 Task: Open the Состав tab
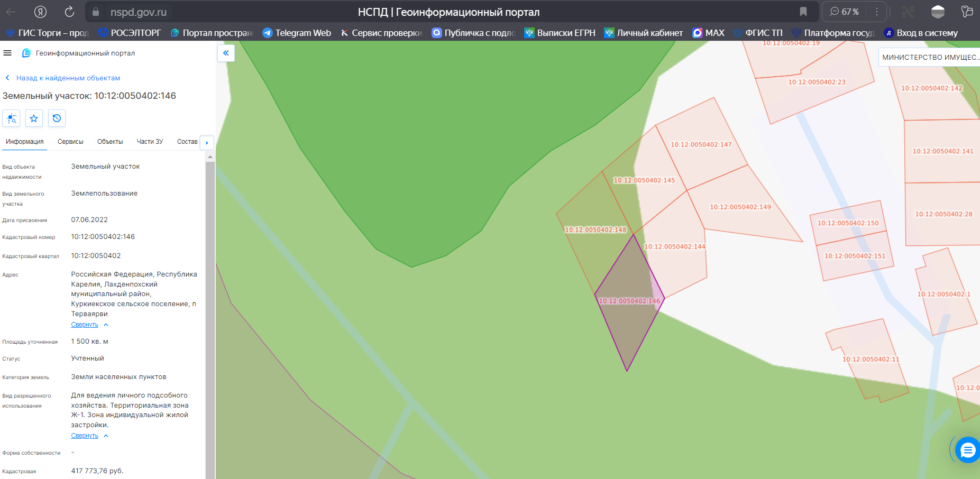(187, 142)
